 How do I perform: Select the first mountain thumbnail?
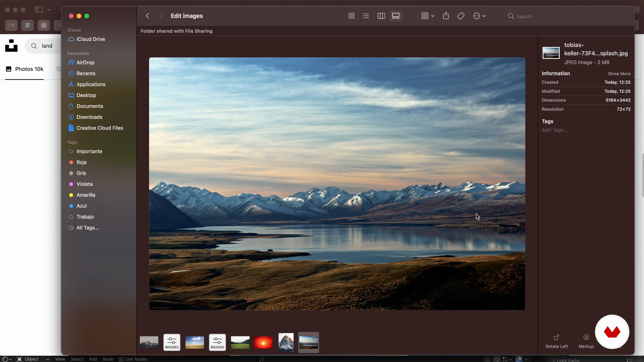pyautogui.click(x=149, y=342)
